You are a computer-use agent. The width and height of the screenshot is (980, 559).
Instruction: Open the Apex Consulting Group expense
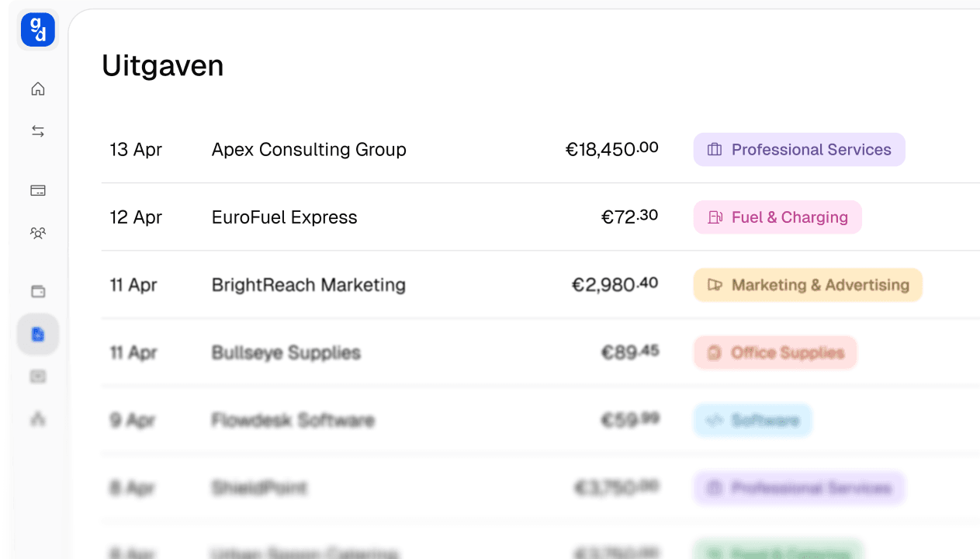tap(309, 150)
